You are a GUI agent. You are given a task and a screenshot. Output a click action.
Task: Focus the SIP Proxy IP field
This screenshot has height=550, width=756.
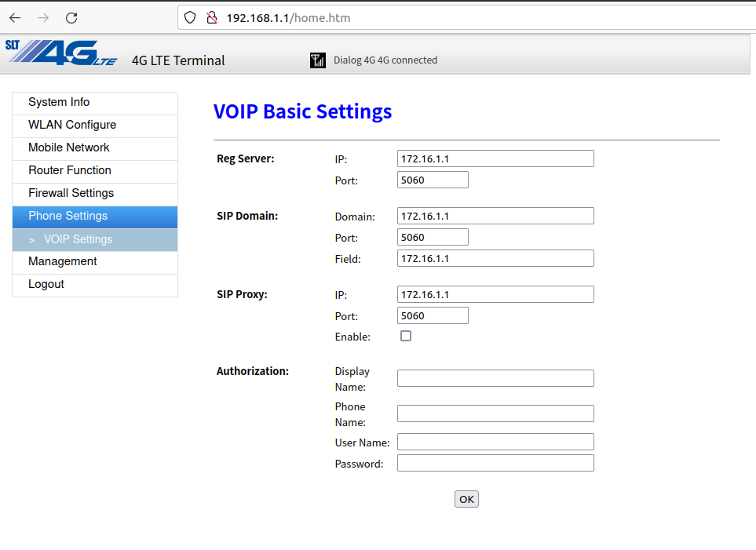click(495, 294)
